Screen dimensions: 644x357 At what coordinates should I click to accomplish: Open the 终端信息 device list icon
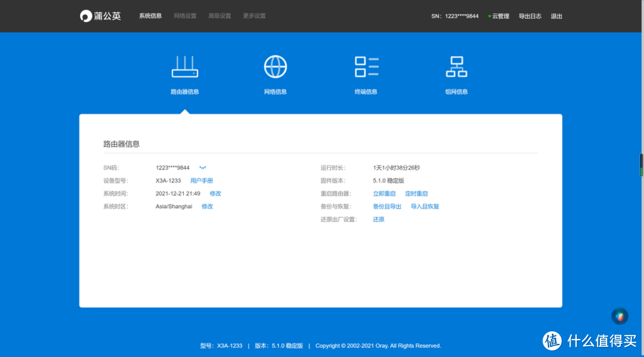point(366,67)
